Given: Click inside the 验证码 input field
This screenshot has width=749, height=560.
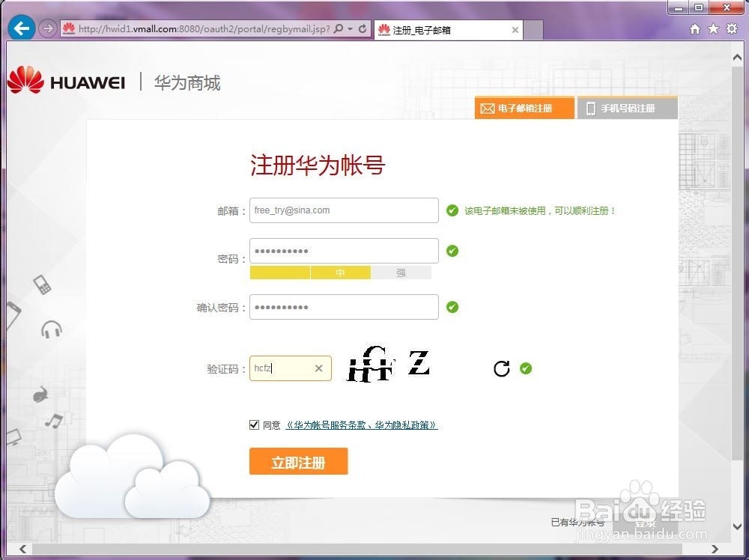Looking at the screenshot, I should (285, 368).
